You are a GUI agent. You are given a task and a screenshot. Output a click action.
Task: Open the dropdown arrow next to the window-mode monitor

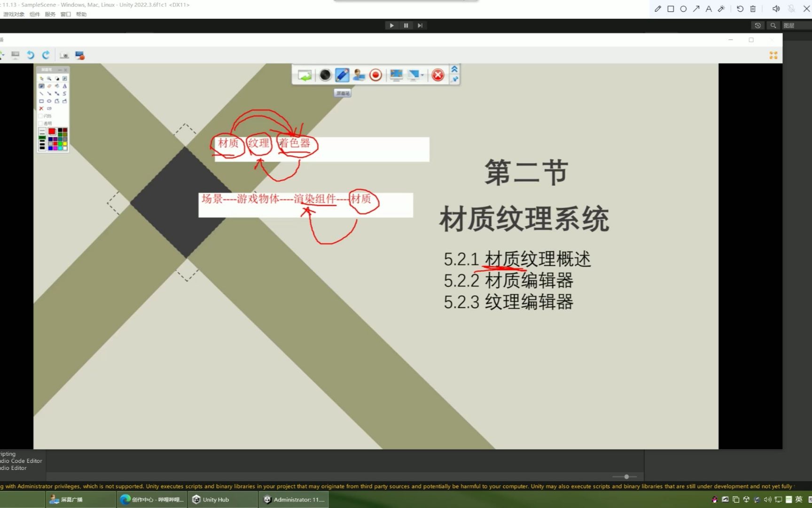pyautogui.click(x=422, y=75)
